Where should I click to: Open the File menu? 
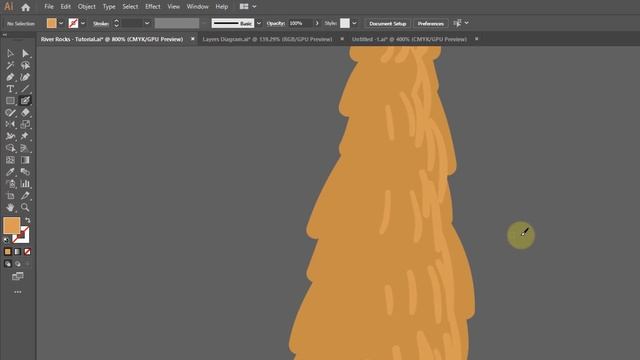tap(49, 7)
